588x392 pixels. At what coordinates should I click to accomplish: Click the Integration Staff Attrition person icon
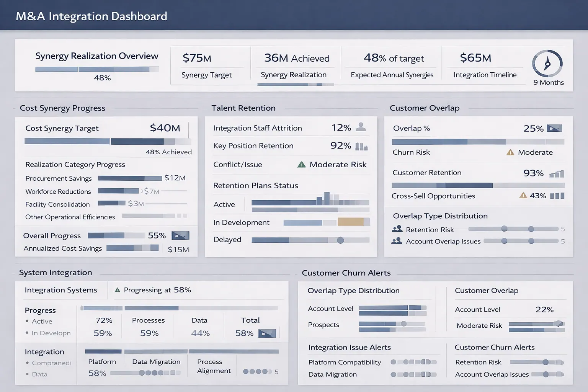360,127
